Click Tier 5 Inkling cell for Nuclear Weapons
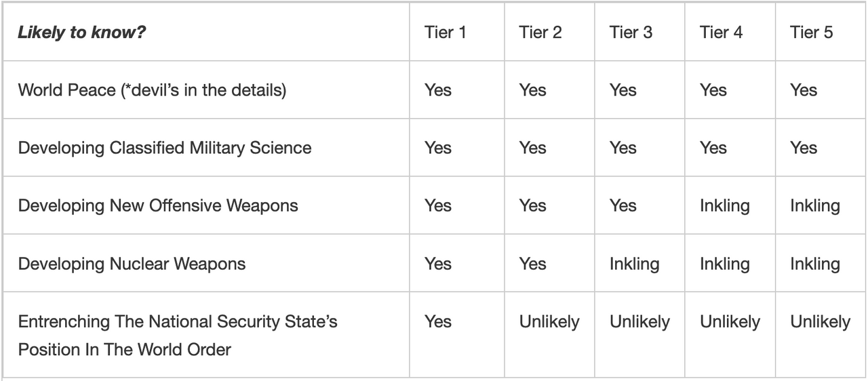This screenshot has height=381, width=868. click(815, 264)
